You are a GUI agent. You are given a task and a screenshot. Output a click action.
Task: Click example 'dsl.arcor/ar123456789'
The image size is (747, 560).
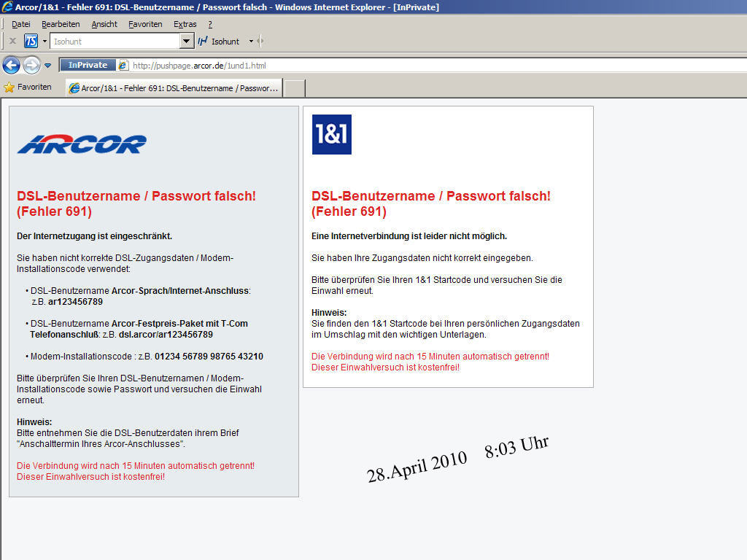click(166, 335)
